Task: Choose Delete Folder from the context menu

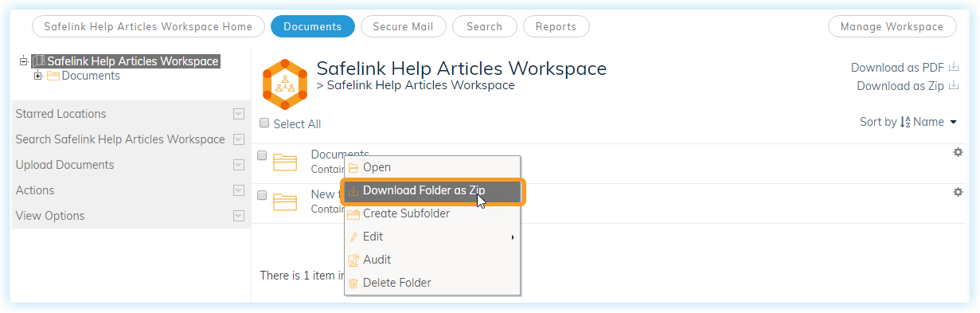Action: (x=432, y=283)
